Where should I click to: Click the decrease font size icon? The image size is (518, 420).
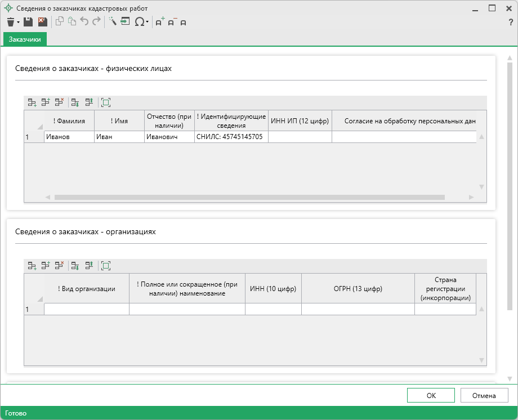click(x=171, y=22)
